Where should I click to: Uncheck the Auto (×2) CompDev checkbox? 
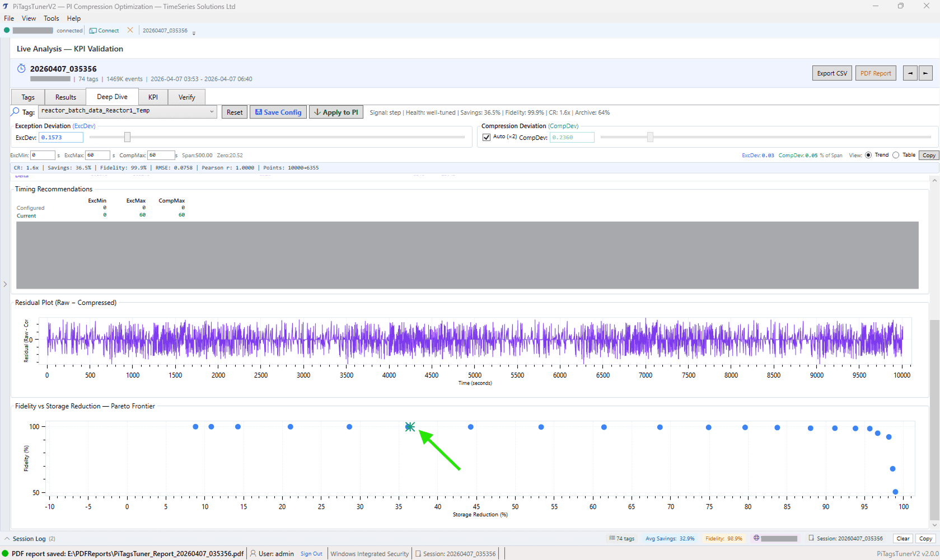[x=487, y=137]
